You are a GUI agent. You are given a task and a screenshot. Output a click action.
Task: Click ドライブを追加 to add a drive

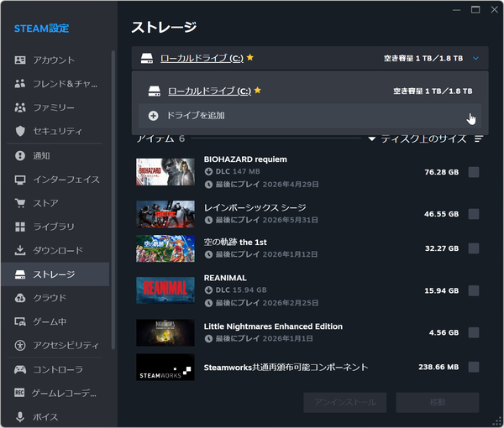click(310, 116)
